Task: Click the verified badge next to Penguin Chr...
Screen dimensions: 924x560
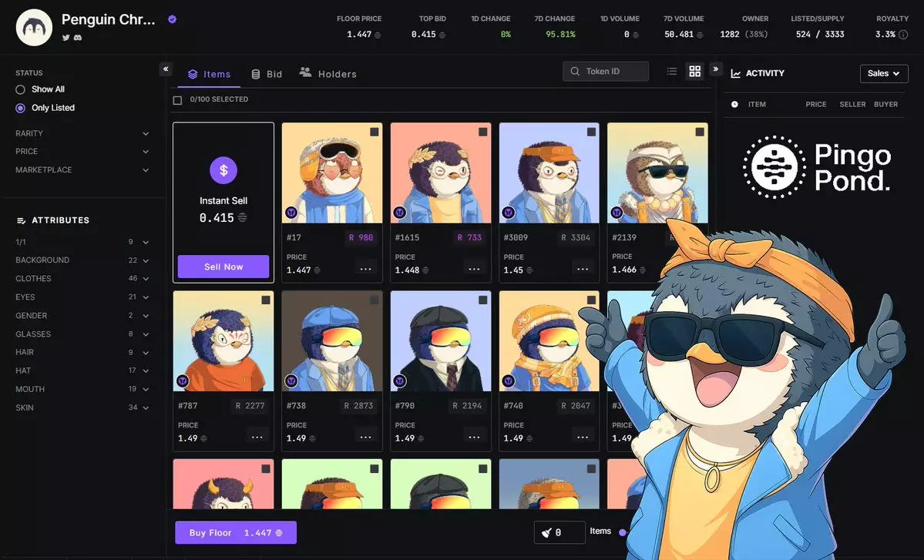Action: 172,19
